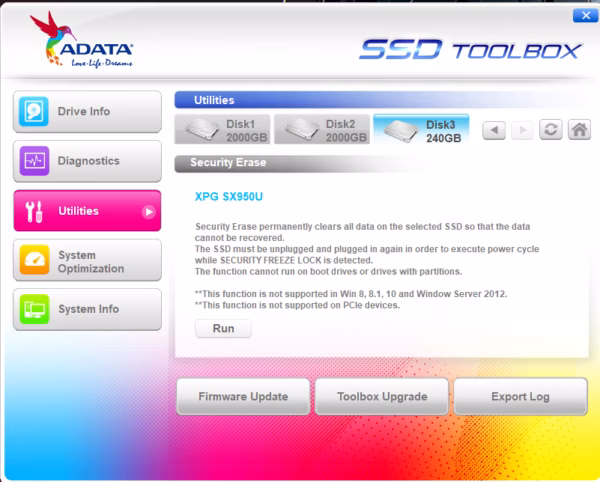Start Toolbox Upgrade
The height and width of the screenshot is (482, 600).
pos(382,397)
